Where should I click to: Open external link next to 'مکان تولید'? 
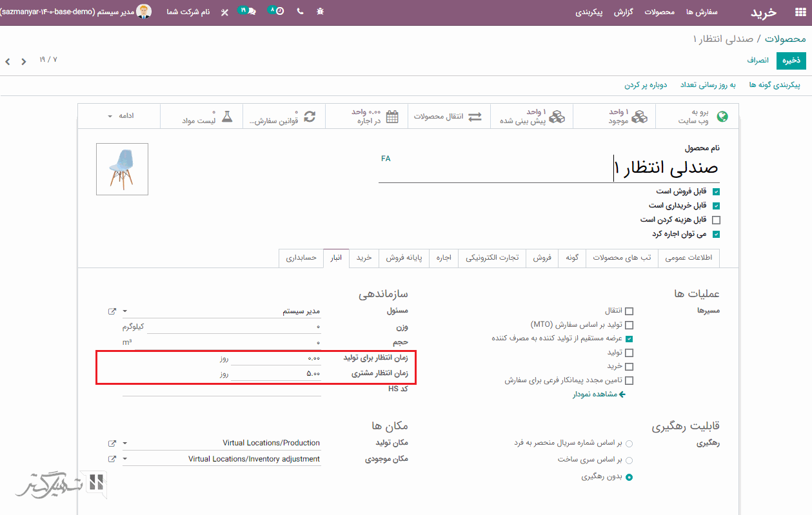[x=112, y=443]
